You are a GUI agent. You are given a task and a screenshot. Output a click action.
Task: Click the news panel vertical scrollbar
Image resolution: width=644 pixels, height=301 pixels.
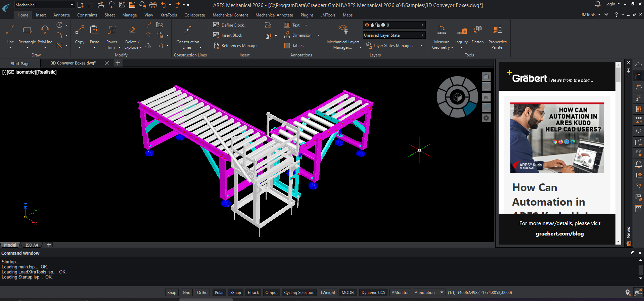[x=618, y=74]
